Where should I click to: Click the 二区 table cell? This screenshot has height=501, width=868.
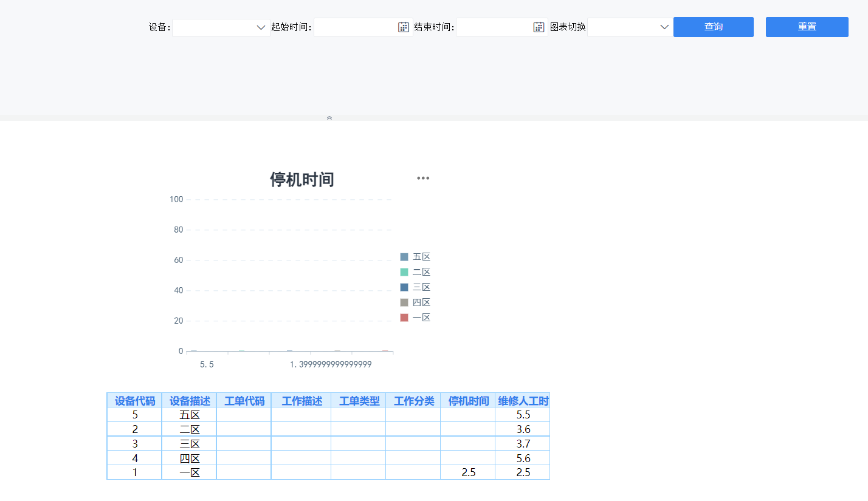click(190, 429)
